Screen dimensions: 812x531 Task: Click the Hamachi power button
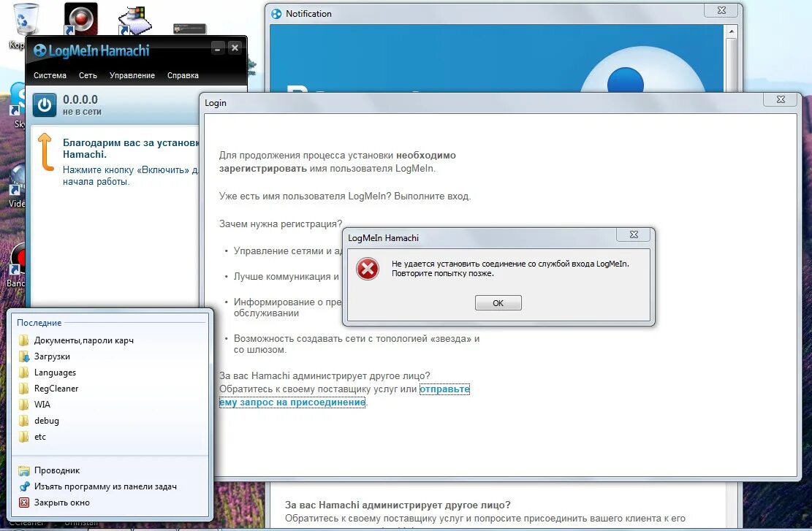click(x=45, y=105)
